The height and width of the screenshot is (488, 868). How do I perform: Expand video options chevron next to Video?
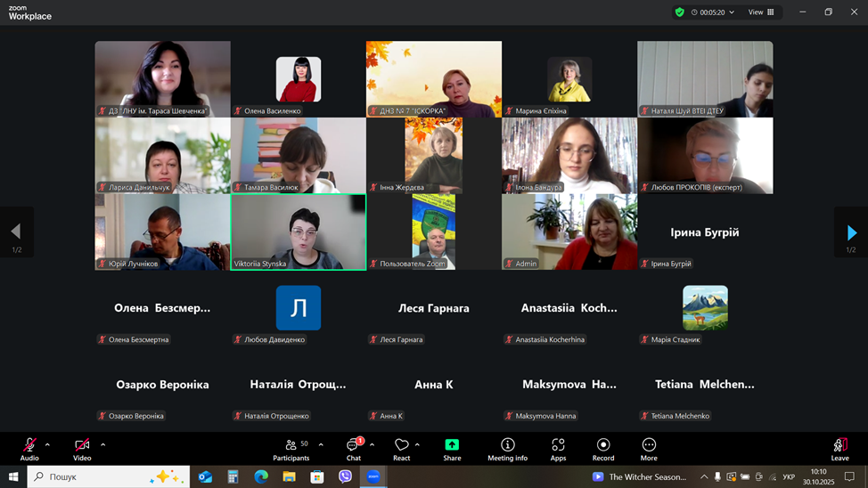102,444
